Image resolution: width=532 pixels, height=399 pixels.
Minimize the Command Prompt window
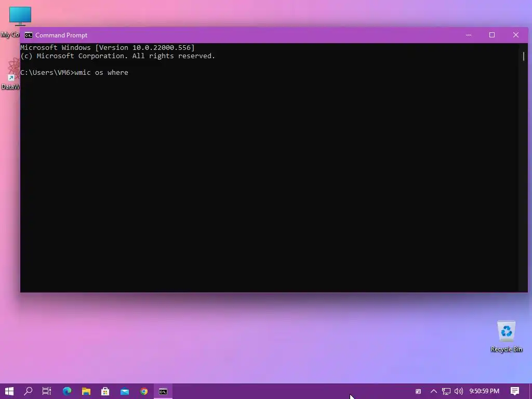point(469,35)
